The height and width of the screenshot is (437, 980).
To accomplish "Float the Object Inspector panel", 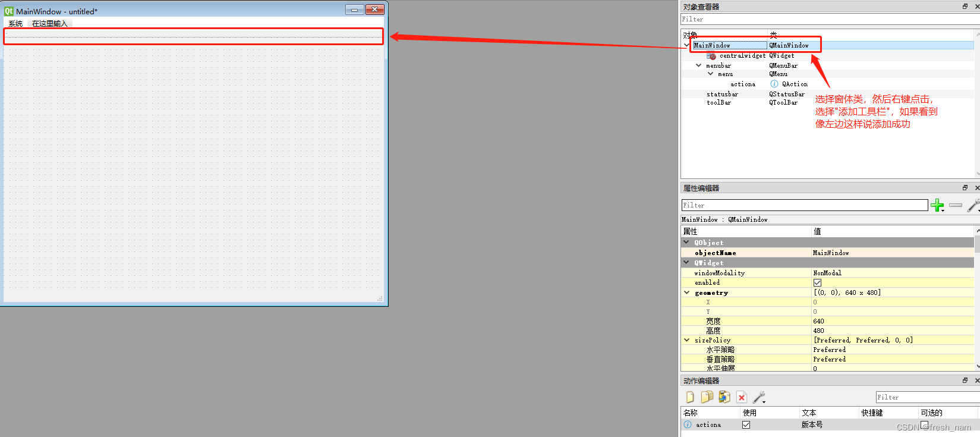I will pos(965,7).
